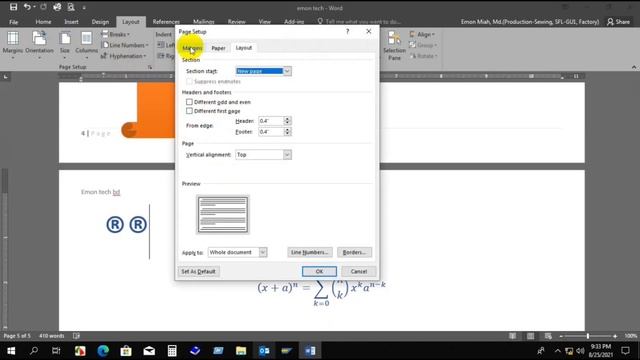Adjust the Header from-edge spinner
Viewport: 640px width, 360px height.
pyautogui.click(x=287, y=121)
